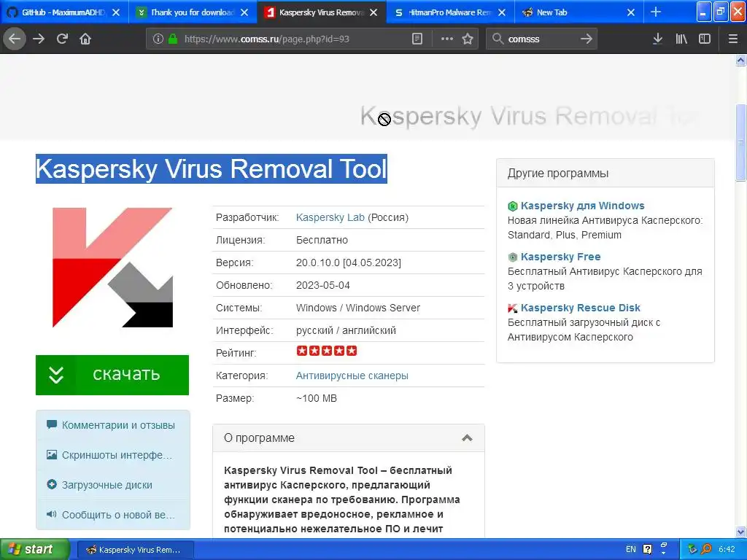
Task: Click the green скачать download button
Action: (x=112, y=375)
